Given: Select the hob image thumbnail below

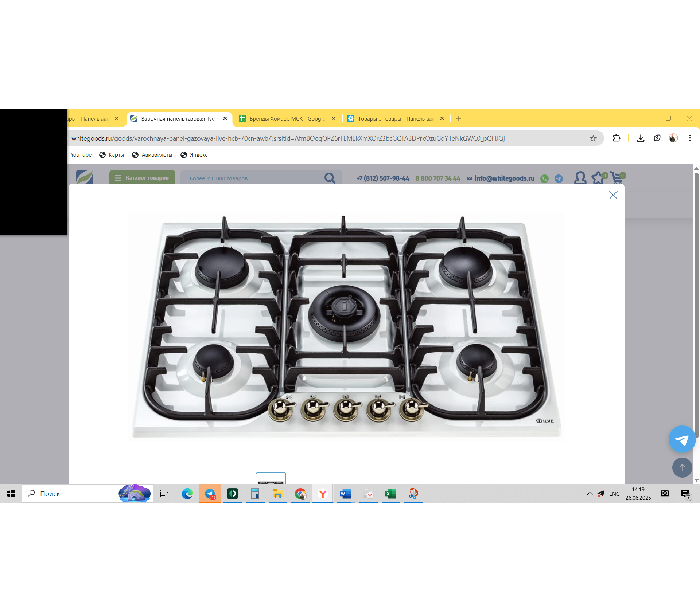Looking at the screenshot, I should point(271,479).
